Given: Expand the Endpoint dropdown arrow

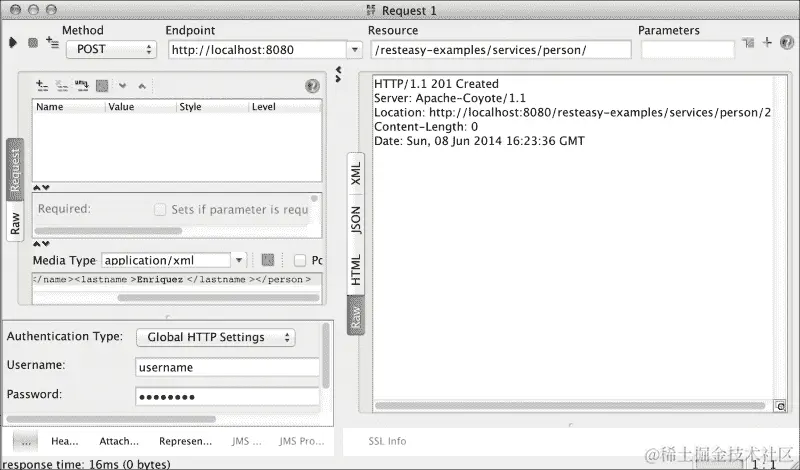Looking at the screenshot, I should (354, 50).
